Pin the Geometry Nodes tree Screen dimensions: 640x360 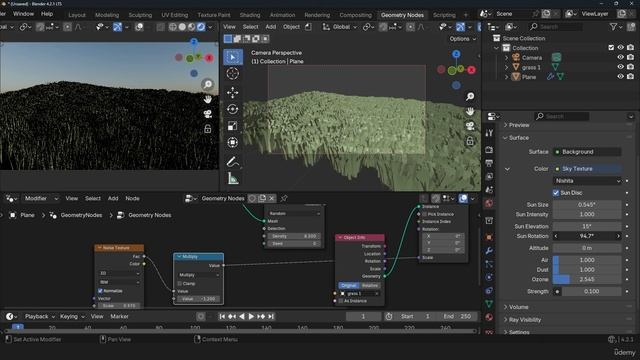tap(284, 198)
